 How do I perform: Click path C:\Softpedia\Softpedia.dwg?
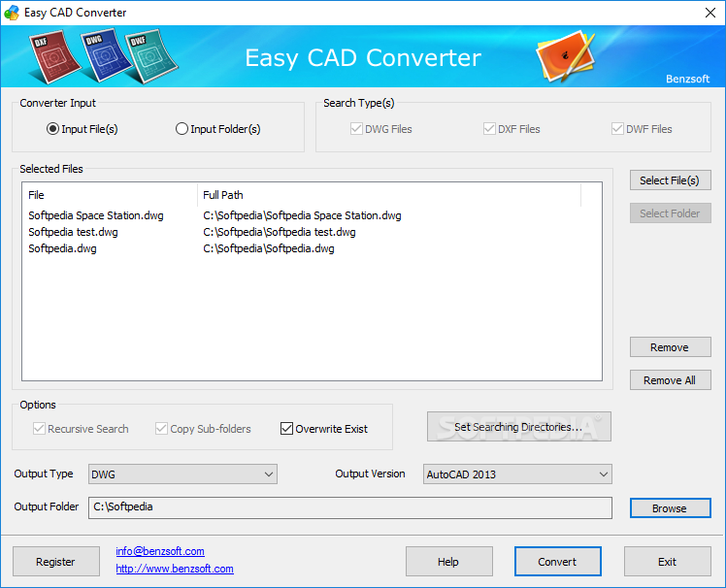click(x=269, y=248)
